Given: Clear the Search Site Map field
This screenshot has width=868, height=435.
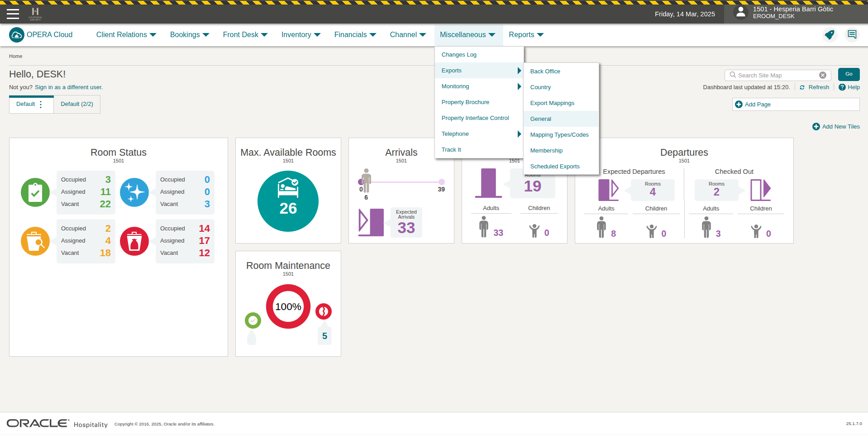Looking at the screenshot, I should [x=822, y=75].
